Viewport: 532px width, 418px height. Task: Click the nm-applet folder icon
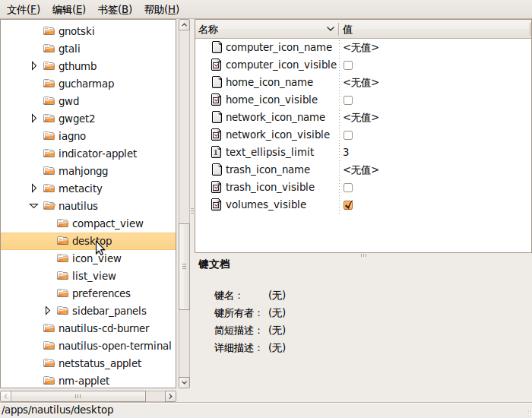(x=49, y=381)
